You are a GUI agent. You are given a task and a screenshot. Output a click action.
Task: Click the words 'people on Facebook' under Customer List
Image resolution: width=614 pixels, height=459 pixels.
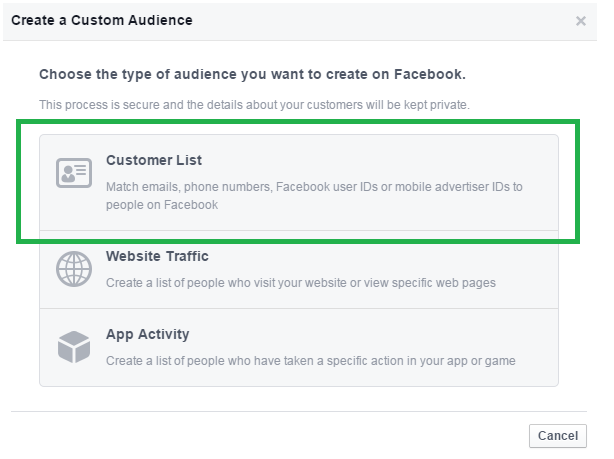tap(162, 205)
